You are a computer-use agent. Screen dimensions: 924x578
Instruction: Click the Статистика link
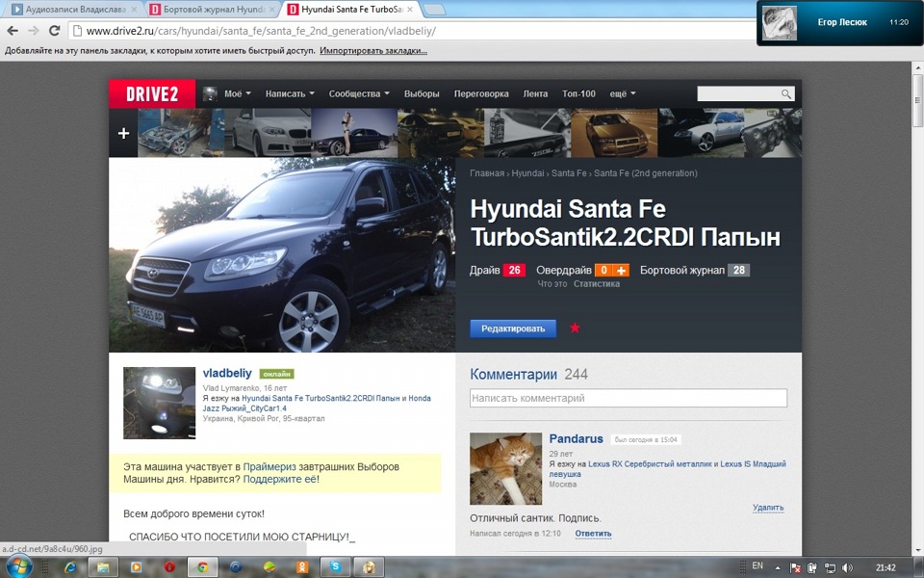coord(597,283)
